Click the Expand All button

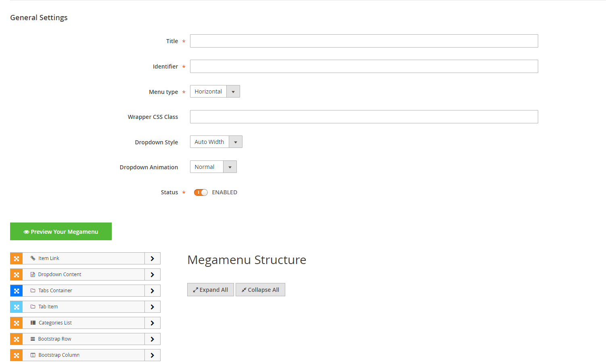(211, 290)
